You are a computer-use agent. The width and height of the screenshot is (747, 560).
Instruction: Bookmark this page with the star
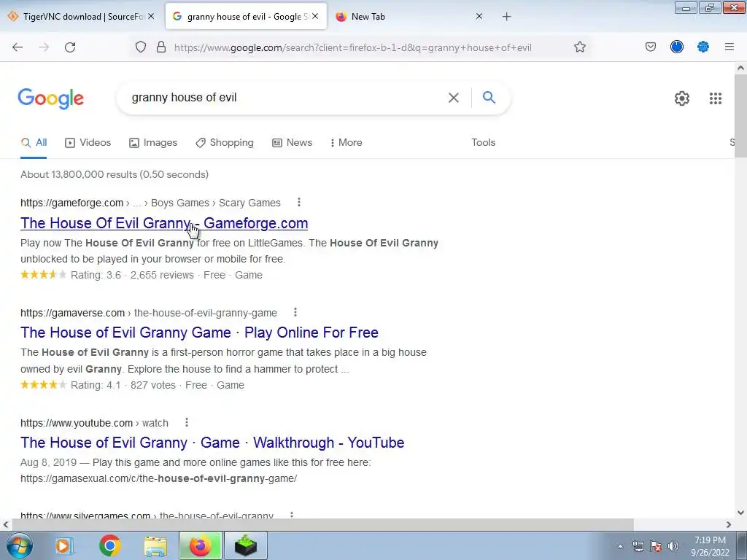[x=580, y=47]
